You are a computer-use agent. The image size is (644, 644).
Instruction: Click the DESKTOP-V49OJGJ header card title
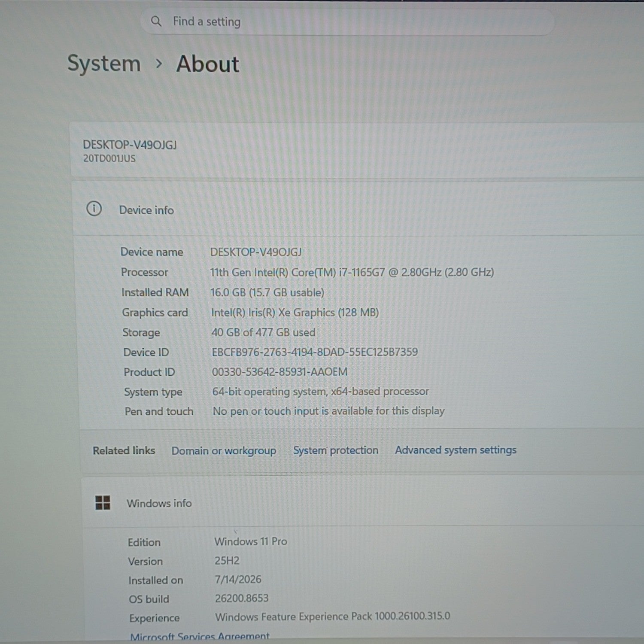(130, 145)
